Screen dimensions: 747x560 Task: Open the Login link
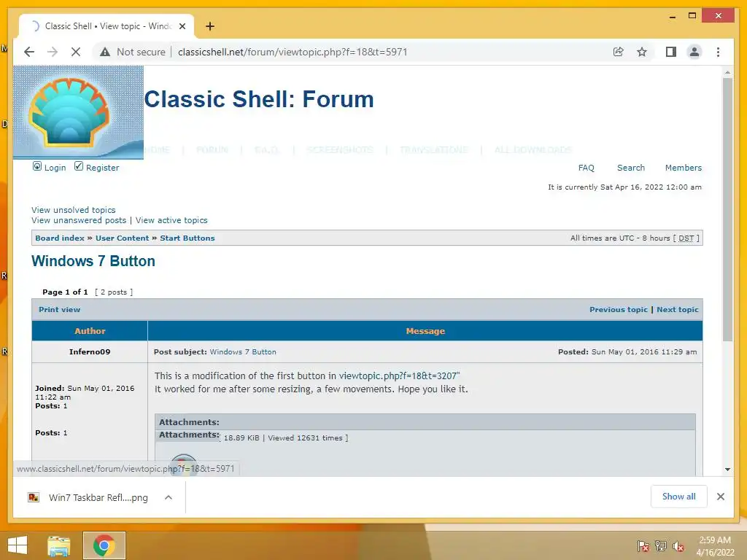pyautogui.click(x=55, y=168)
